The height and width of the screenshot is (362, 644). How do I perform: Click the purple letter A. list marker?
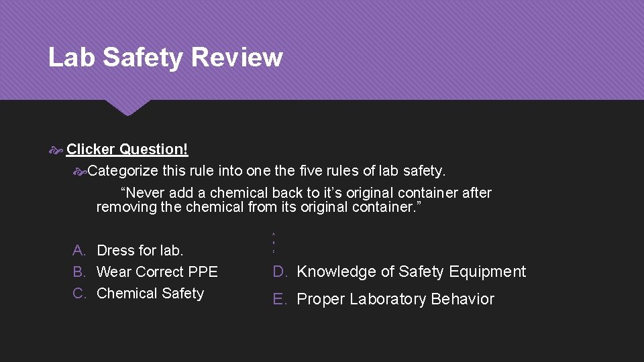pos(80,251)
